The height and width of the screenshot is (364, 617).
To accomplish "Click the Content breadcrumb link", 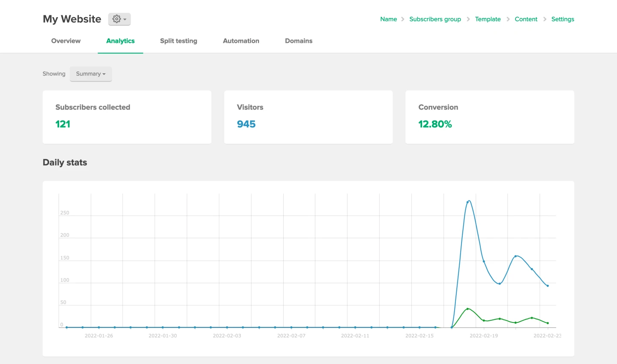I will (x=526, y=19).
